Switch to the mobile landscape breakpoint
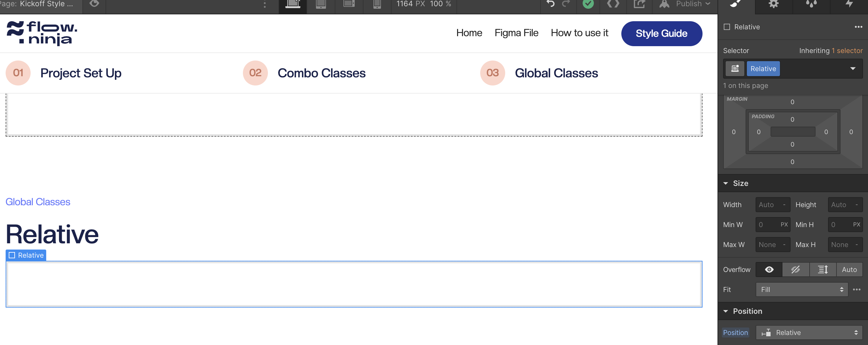 click(x=349, y=4)
